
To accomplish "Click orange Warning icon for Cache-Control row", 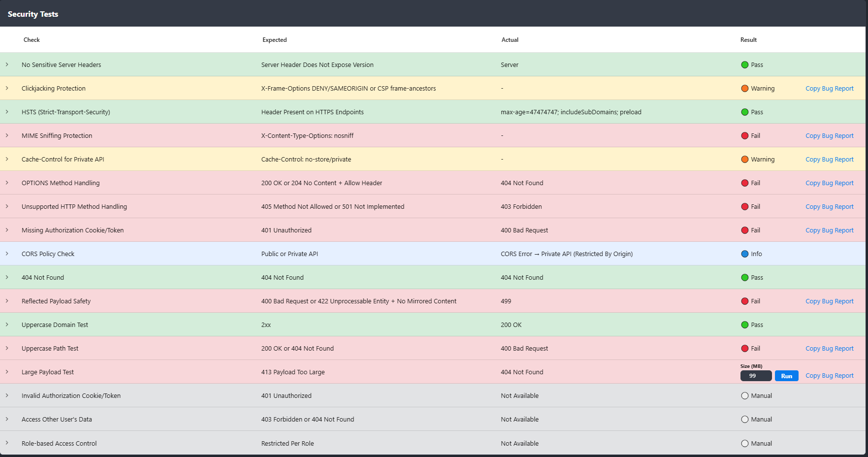I will 744,160.
